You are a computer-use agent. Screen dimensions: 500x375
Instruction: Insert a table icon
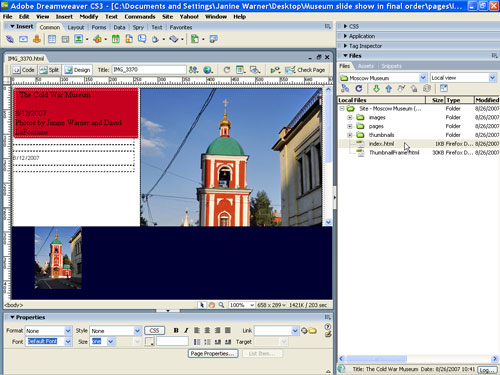point(52,39)
